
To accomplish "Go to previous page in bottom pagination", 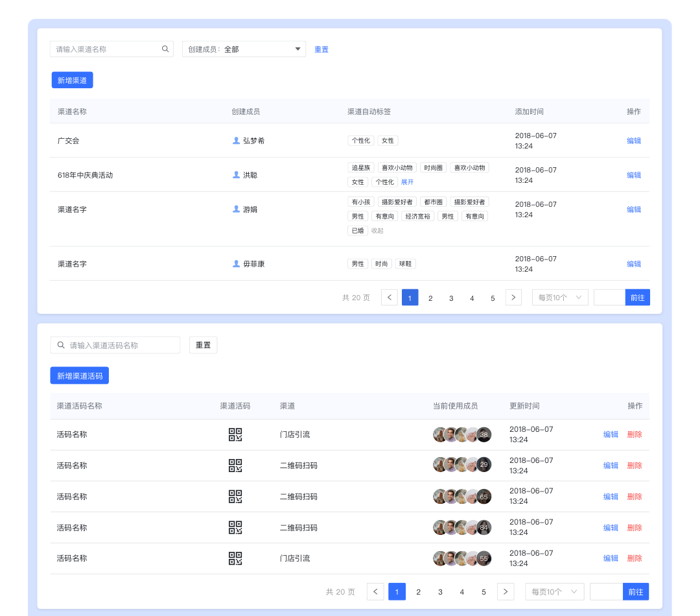I will pyautogui.click(x=375, y=591).
